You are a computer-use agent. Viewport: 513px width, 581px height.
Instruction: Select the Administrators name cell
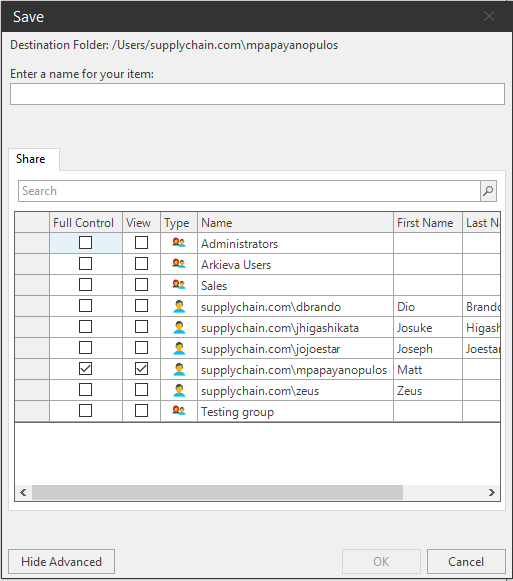click(x=295, y=243)
